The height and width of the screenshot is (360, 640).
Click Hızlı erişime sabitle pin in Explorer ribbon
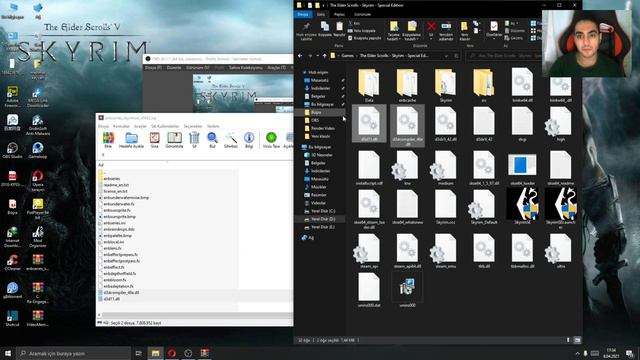306,31
